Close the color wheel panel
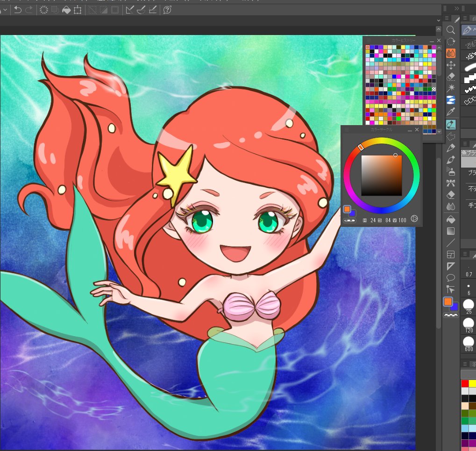Image resolution: width=476 pixels, height=451 pixels. point(417,130)
